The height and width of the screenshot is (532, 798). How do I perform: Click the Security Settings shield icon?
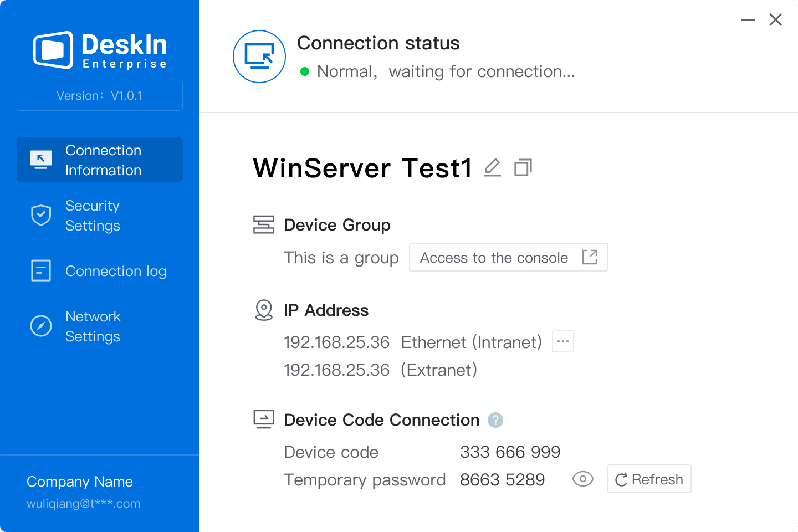pyautogui.click(x=41, y=215)
